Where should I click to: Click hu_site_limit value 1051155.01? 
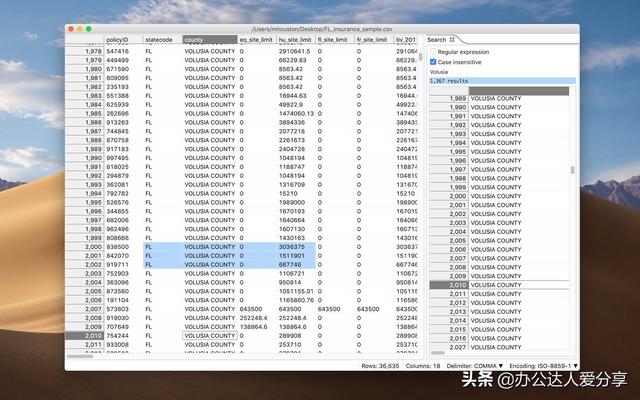click(296, 291)
